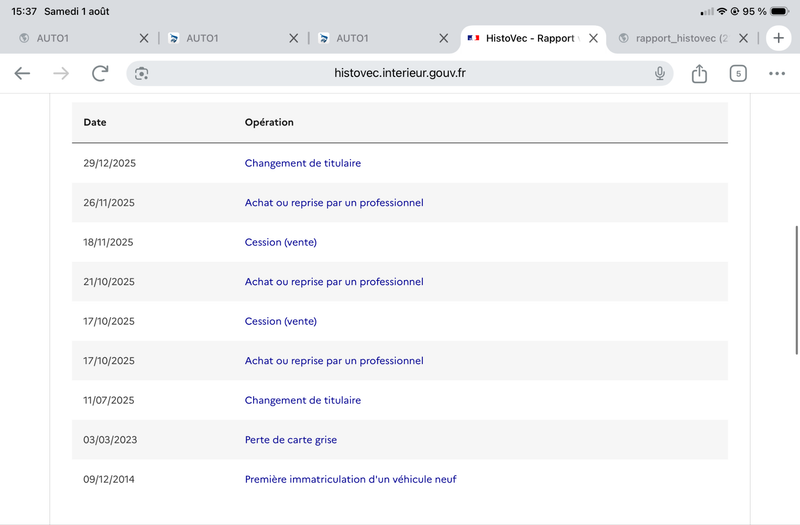Open the lens search icon in address bar
The width and height of the screenshot is (800, 525).
tap(141, 73)
